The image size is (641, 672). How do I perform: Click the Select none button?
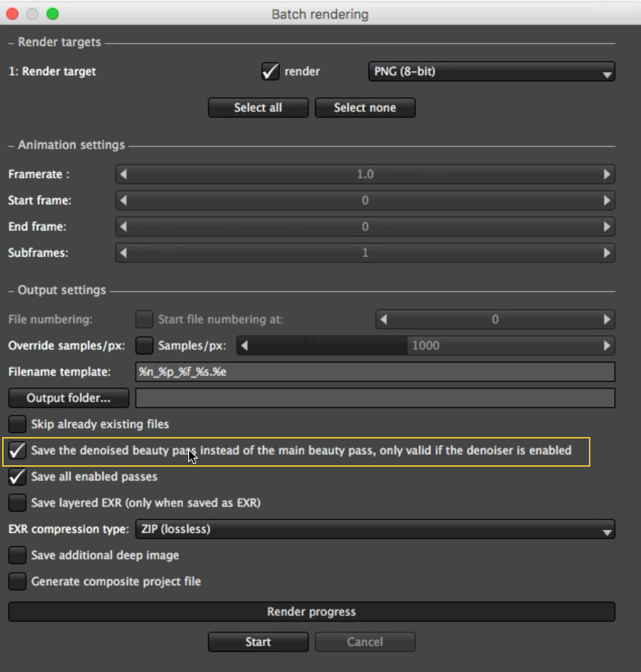click(x=365, y=108)
